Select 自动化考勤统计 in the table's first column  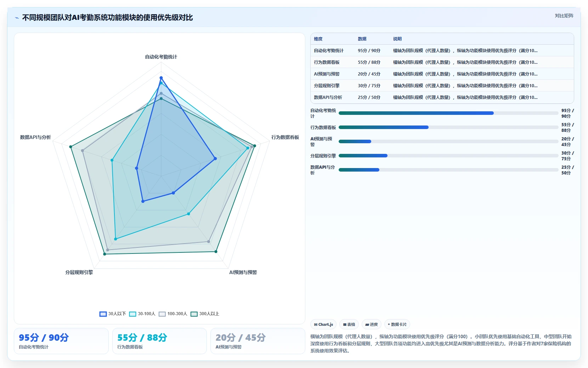click(x=329, y=51)
